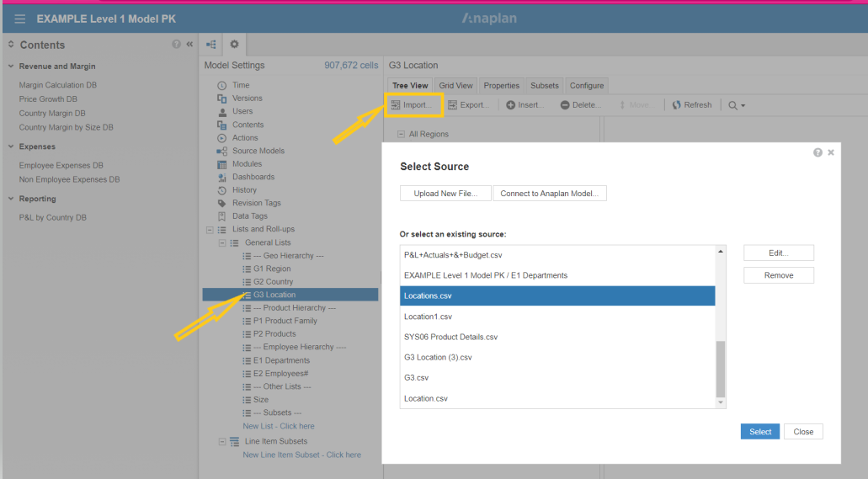Click the source list scroll up arrow
Viewport: 868px width, 479px height.
[x=720, y=252]
